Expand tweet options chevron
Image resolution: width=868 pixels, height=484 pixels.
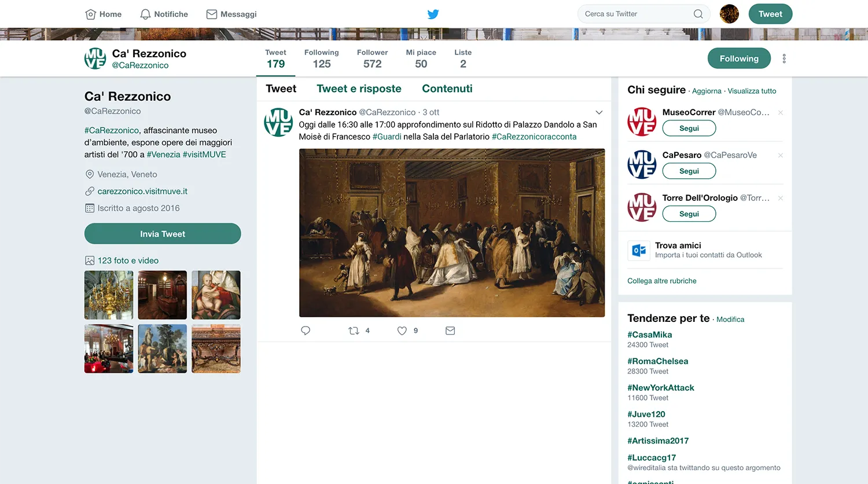(599, 112)
